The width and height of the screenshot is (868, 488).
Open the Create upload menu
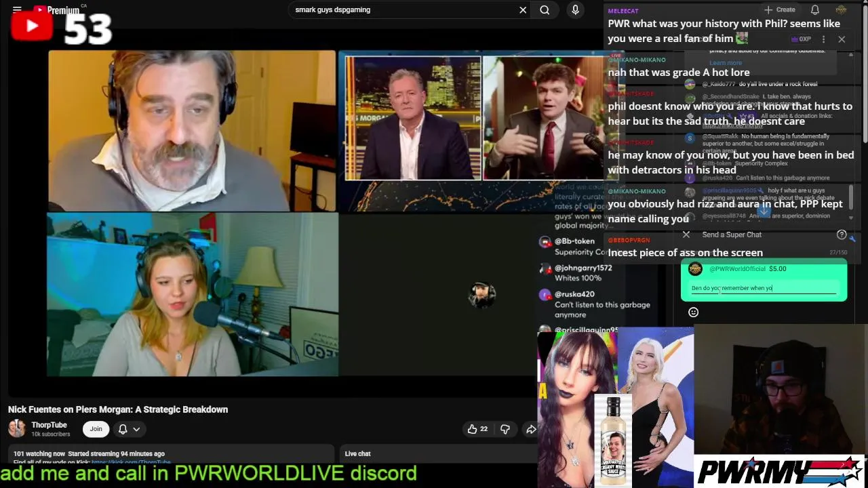[x=779, y=9]
